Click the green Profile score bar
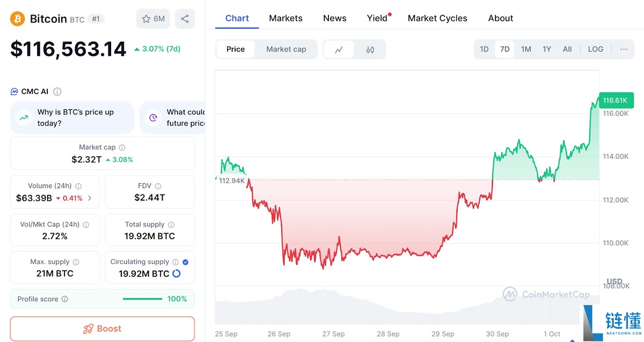Image resolution: width=644 pixels, height=342 pixels. (142, 299)
